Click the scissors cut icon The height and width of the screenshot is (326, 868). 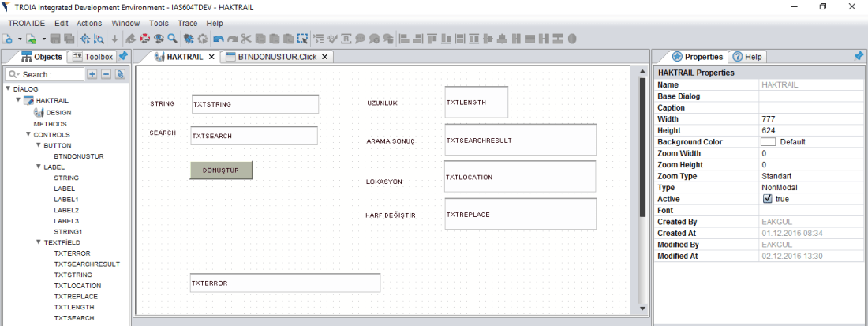(246, 38)
